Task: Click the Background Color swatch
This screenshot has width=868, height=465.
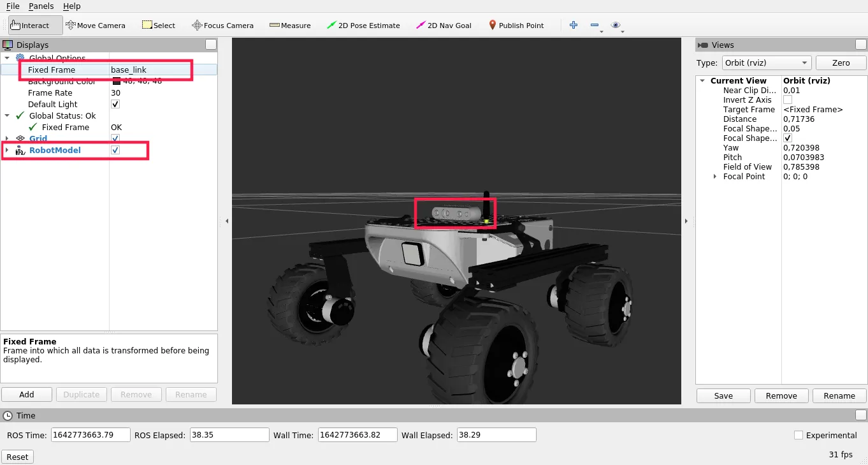Action: pos(116,81)
